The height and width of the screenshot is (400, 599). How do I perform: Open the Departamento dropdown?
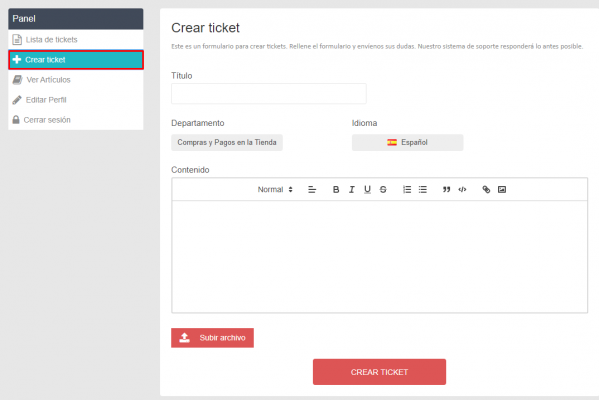pyautogui.click(x=227, y=143)
